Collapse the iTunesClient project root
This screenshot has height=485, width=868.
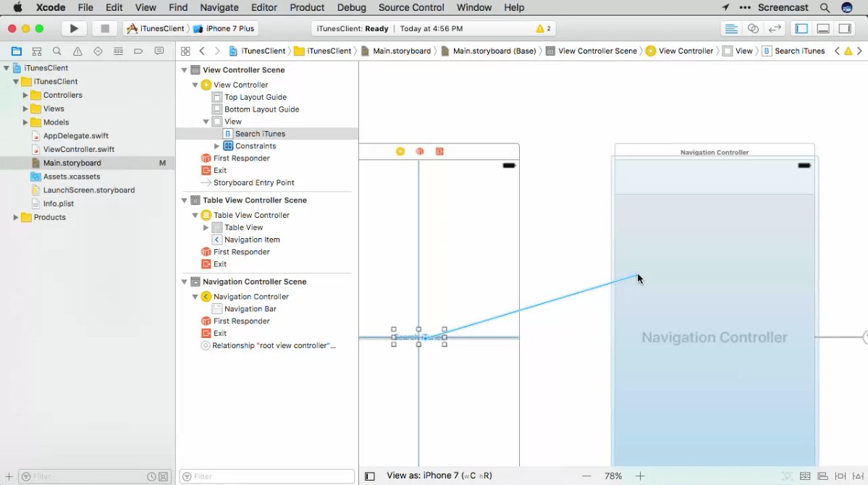click(7, 68)
